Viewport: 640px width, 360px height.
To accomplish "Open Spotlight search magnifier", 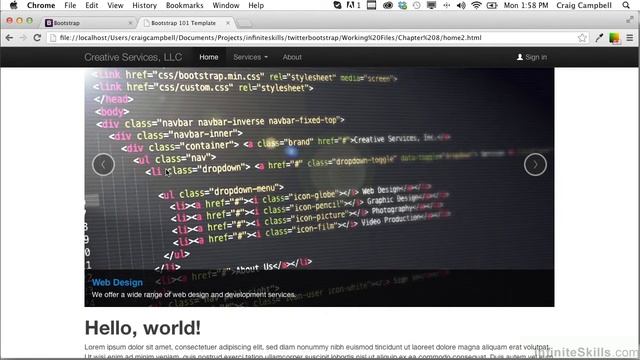I will (x=626, y=5).
